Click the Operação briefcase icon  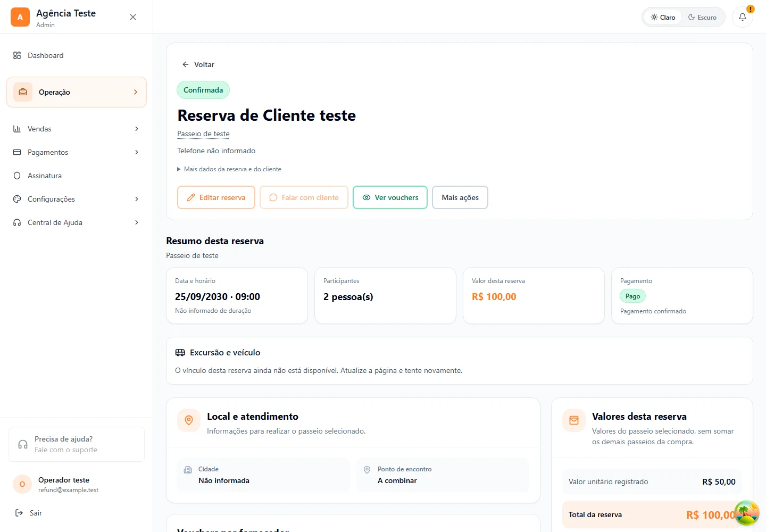click(x=23, y=92)
